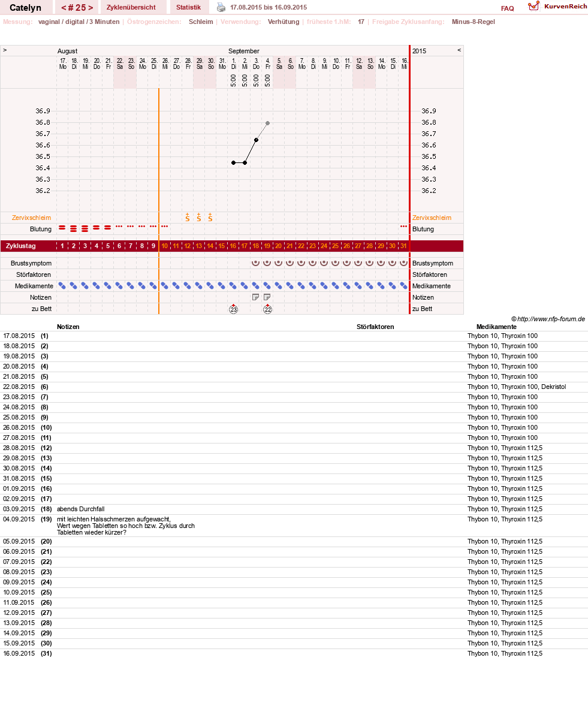Click medication pill icon on cycle day 31

pyautogui.click(x=403, y=286)
